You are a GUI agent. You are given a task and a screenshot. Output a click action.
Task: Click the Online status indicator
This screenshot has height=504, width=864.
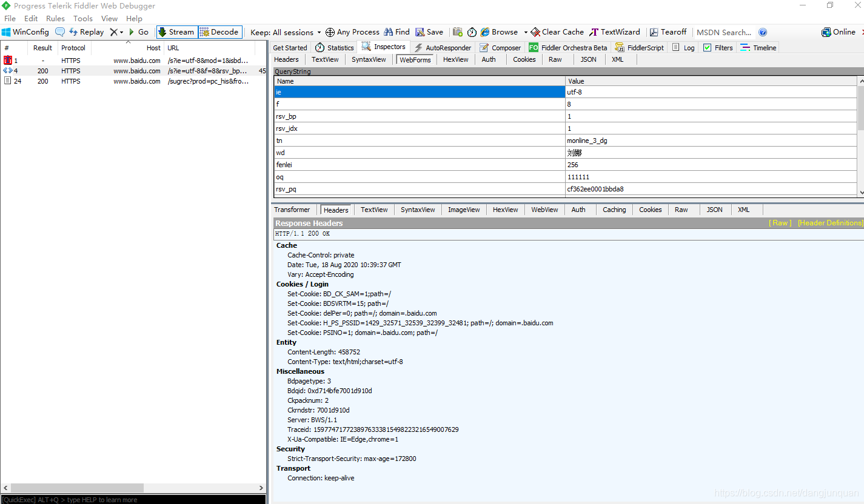tap(839, 32)
